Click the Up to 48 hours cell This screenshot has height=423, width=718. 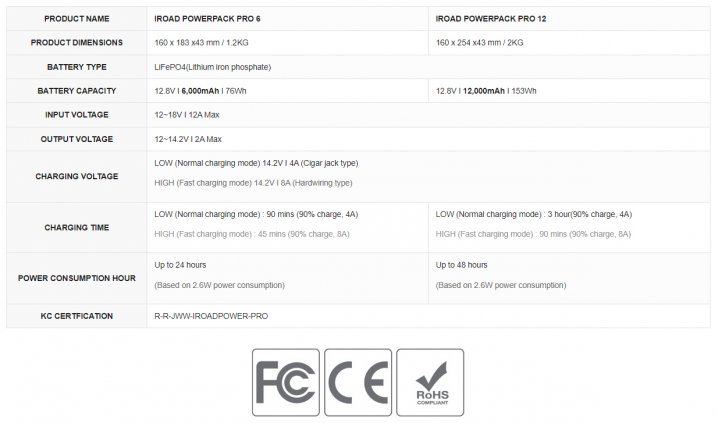click(x=462, y=265)
